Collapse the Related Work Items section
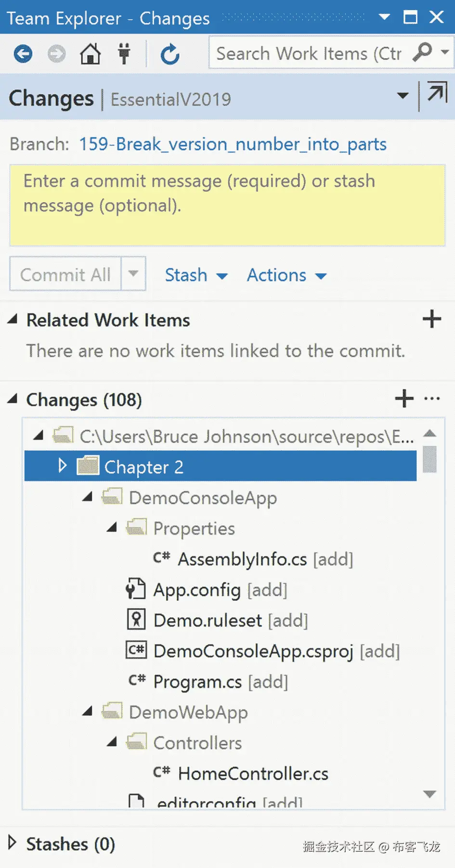Screen dimensions: 455x868 [x=13, y=319]
